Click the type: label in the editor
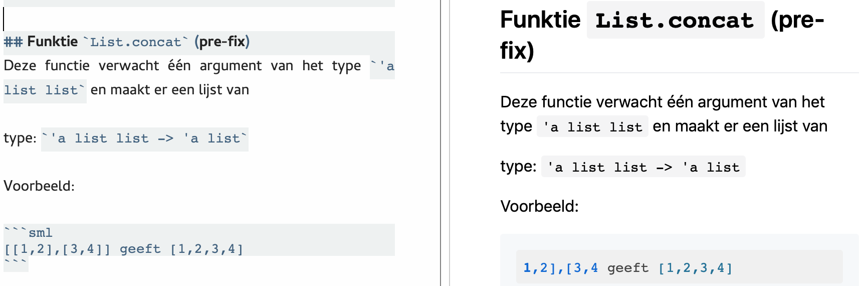Screen dimensions: 868x286 (20, 138)
